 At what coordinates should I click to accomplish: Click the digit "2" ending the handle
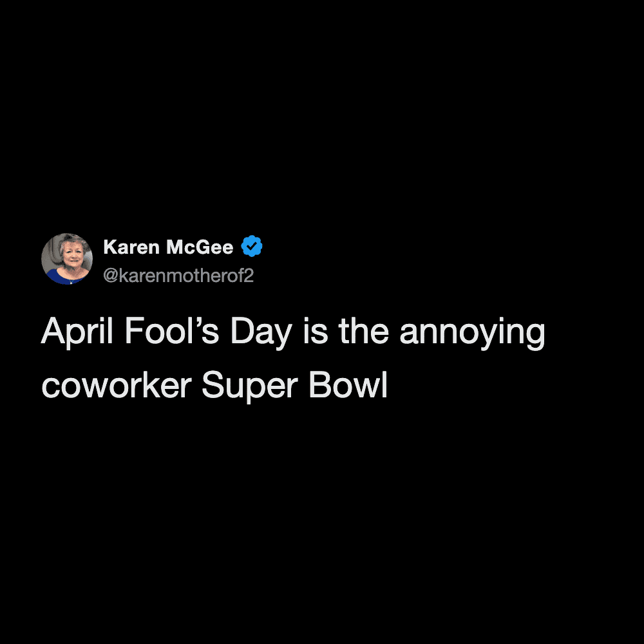[249, 276]
